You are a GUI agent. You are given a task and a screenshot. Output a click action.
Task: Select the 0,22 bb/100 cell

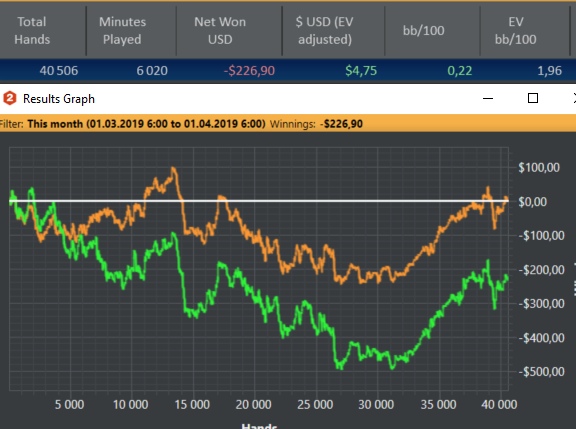point(460,71)
